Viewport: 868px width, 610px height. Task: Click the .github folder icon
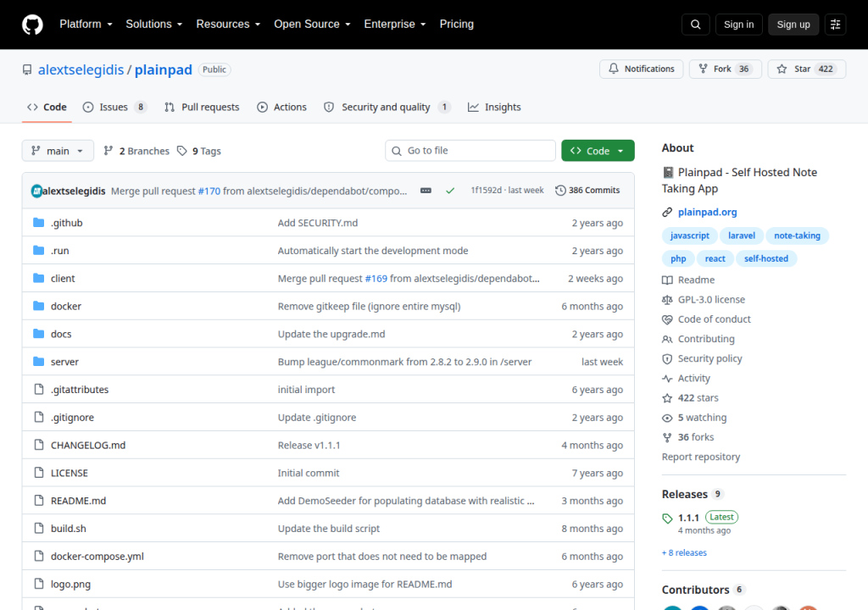38,223
